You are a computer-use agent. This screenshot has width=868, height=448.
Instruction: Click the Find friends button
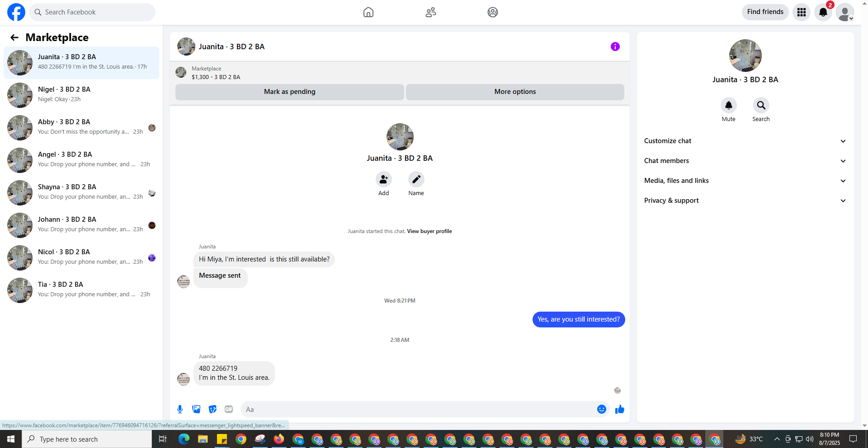click(x=765, y=12)
